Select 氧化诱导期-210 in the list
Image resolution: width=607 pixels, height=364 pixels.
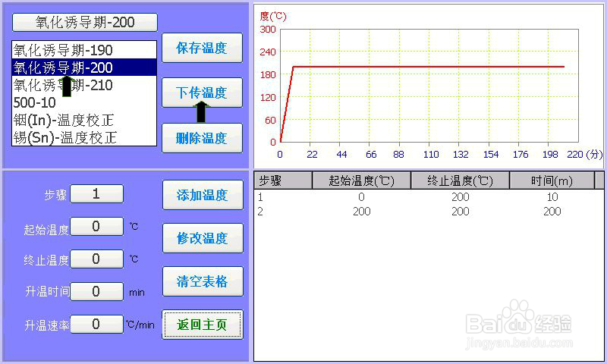pyautogui.click(x=84, y=85)
